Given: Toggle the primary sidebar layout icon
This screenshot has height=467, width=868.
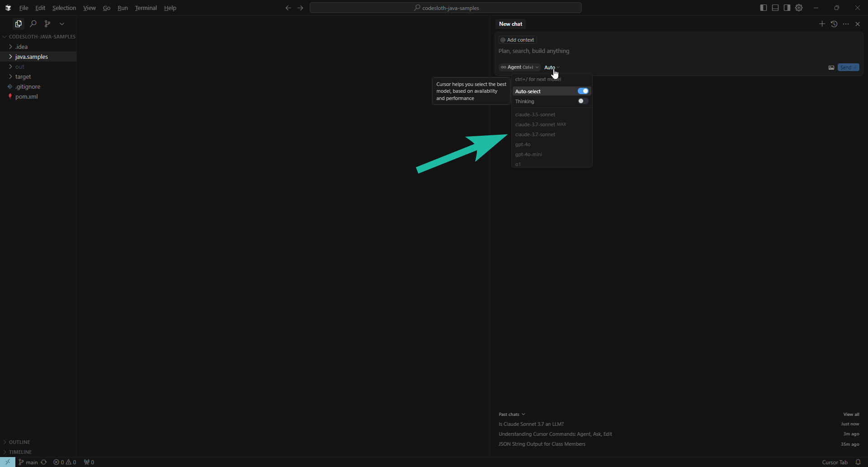Looking at the screenshot, I should tap(764, 8).
